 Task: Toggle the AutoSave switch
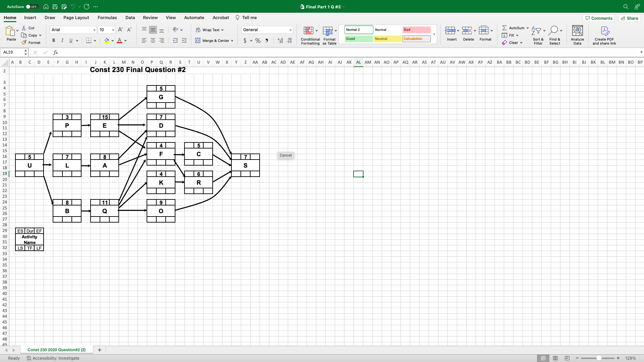pyautogui.click(x=32, y=7)
